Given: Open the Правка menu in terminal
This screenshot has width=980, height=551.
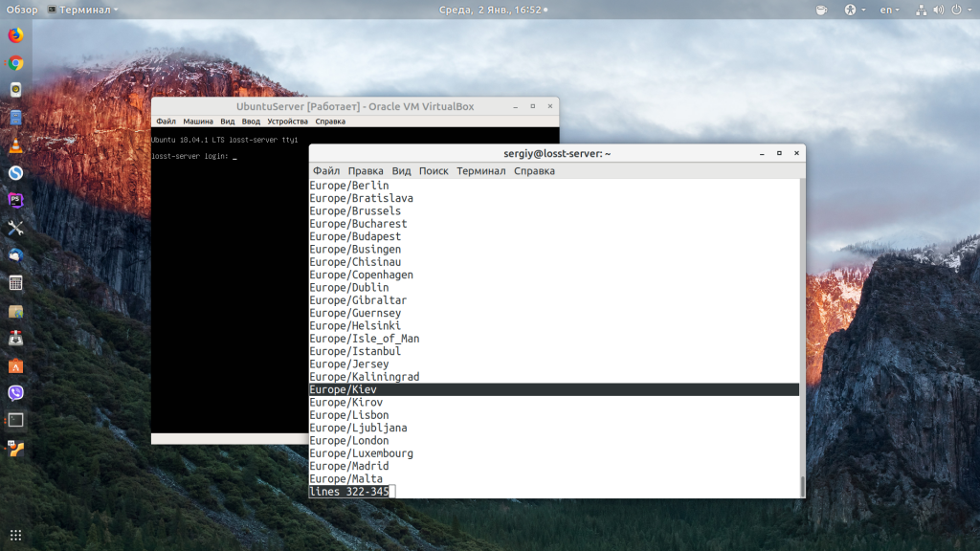Looking at the screenshot, I should click(366, 171).
